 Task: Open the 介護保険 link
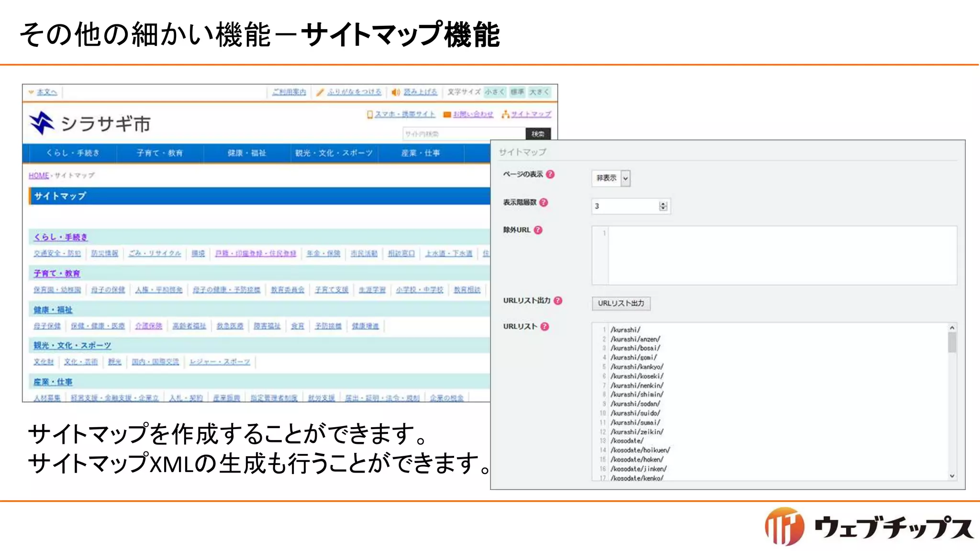click(148, 326)
